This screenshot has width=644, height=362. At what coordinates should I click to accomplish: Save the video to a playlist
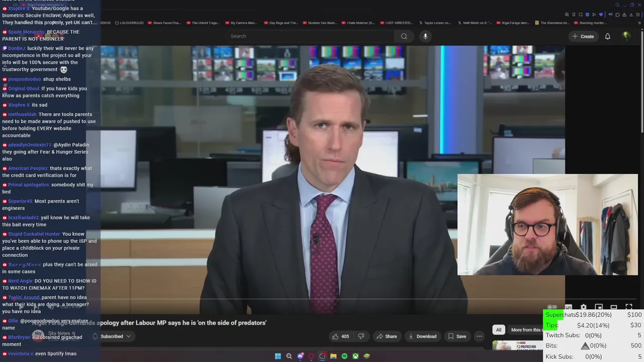457,336
